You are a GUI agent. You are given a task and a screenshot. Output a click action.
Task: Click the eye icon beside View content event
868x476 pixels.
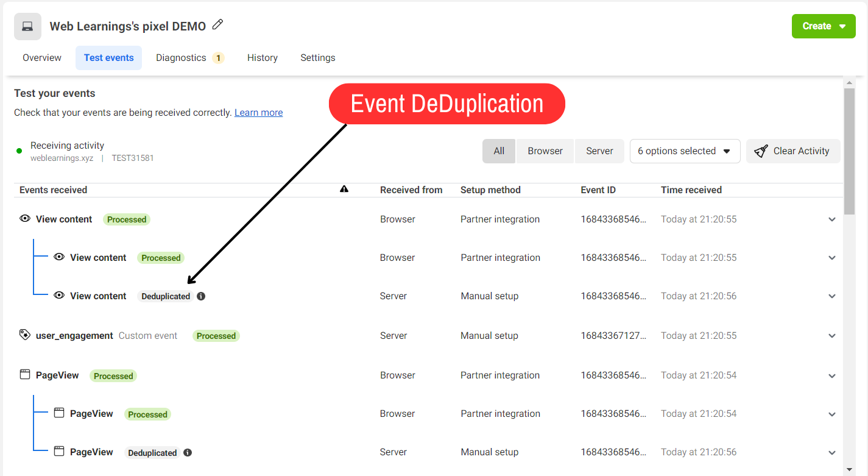point(24,219)
